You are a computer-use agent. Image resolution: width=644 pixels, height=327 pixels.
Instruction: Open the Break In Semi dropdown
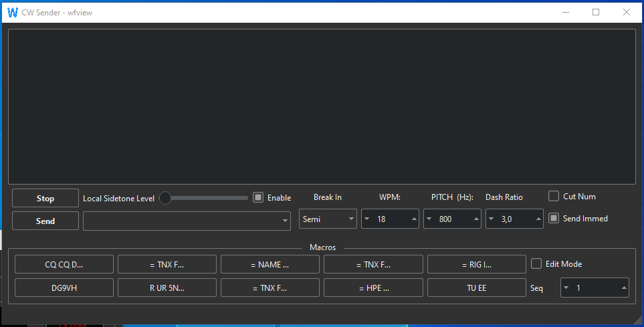[x=328, y=219]
